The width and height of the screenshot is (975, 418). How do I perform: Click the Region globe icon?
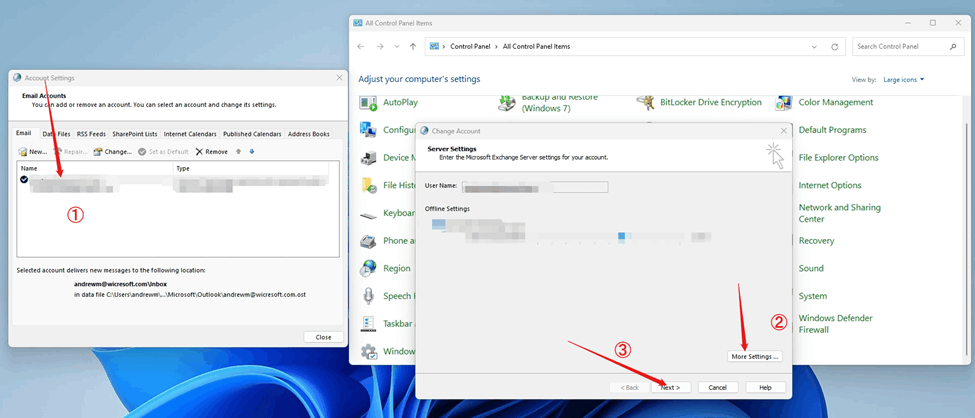pyautogui.click(x=369, y=268)
